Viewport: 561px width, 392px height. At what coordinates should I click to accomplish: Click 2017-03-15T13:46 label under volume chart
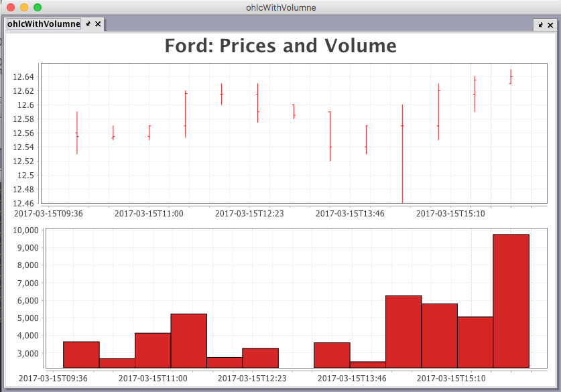tap(352, 379)
